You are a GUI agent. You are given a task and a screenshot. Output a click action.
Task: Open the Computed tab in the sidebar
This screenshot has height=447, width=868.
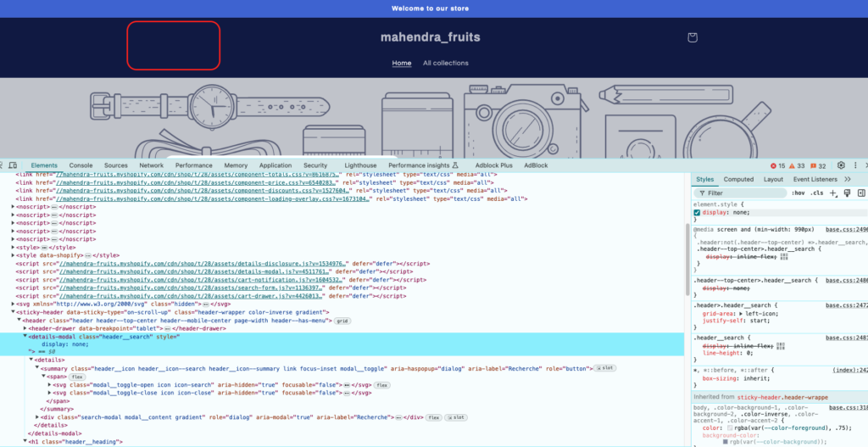[x=738, y=179]
